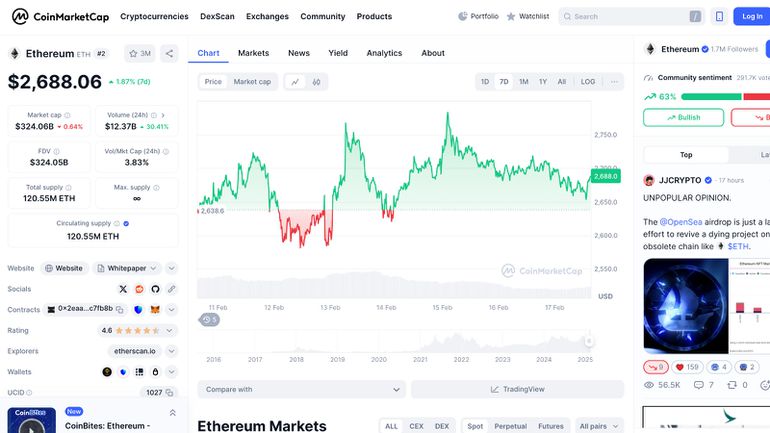The width and height of the screenshot is (770, 433).
Task: Expand the Explorers list chevron
Action: tap(171, 351)
